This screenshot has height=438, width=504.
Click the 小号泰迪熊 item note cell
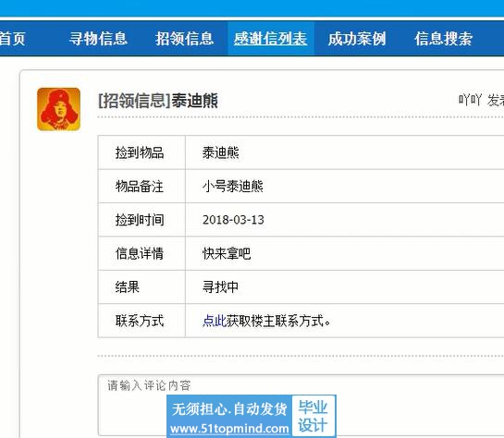345,187
